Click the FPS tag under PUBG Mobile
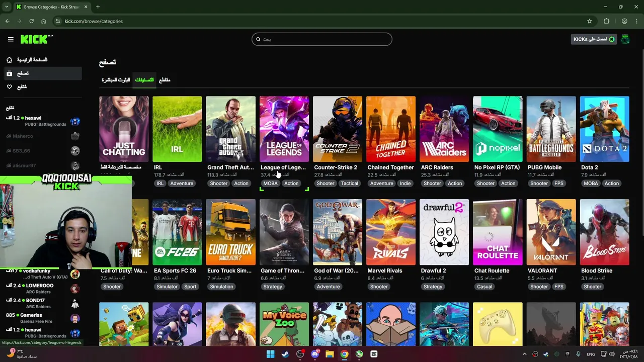 tap(559, 184)
